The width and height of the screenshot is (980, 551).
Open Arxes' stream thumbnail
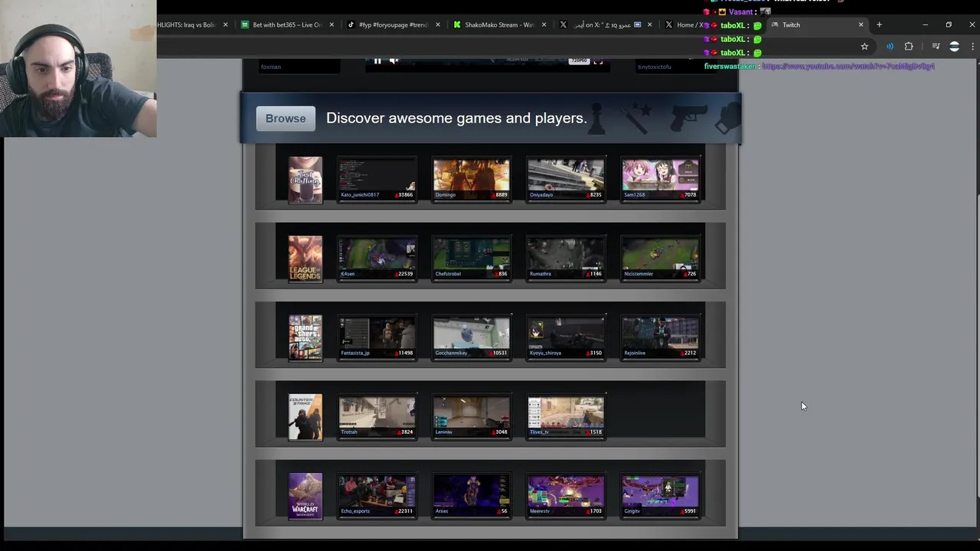tap(472, 496)
